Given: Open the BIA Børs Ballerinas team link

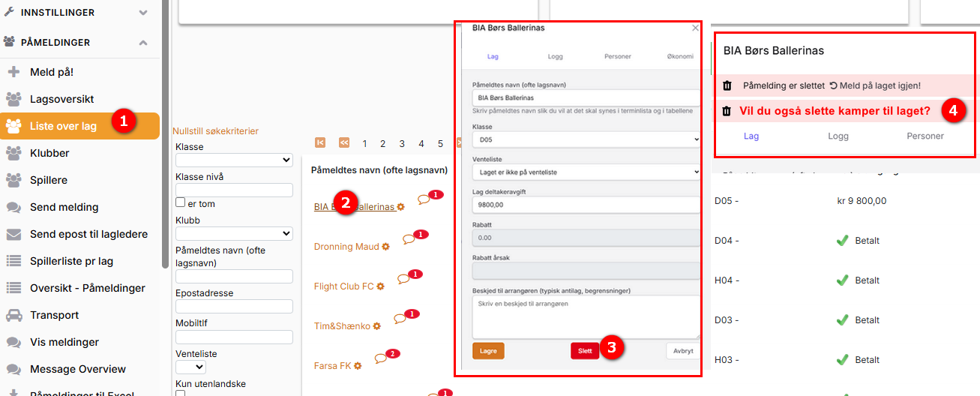Looking at the screenshot, I should coord(354,207).
